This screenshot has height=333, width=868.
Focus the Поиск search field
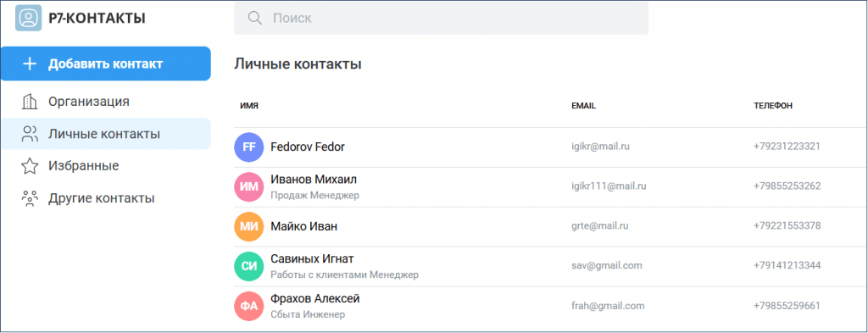(x=441, y=19)
